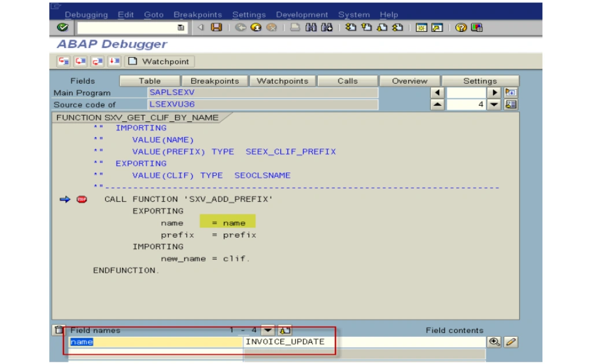Click the Help question mark icon
The width and height of the screenshot is (592, 364).
pyautogui.click(x=461, y=28)
